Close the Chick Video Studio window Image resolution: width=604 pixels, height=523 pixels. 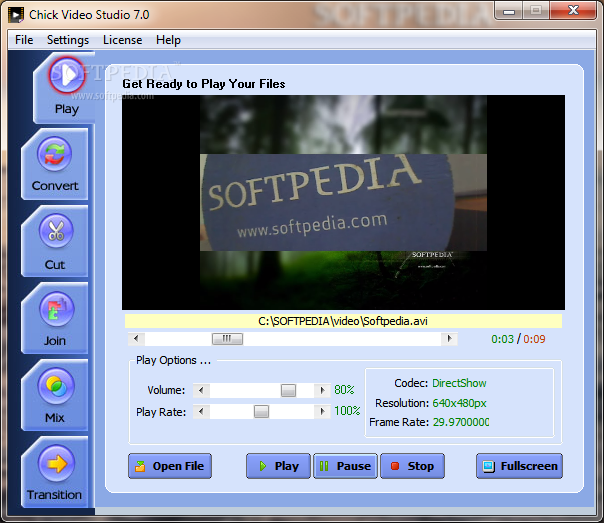573,11
